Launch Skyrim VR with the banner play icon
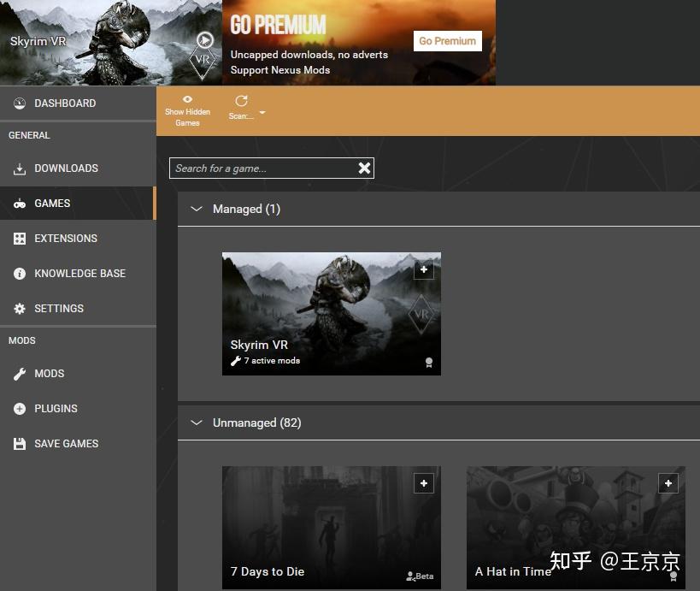Viewport: 700px width, 591px height. 205,40
